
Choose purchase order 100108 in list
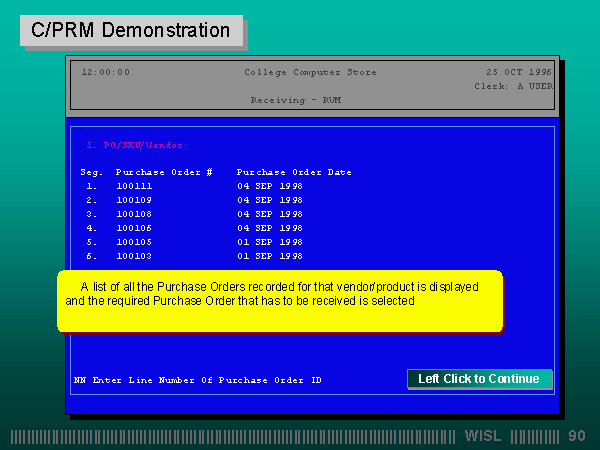134,214
